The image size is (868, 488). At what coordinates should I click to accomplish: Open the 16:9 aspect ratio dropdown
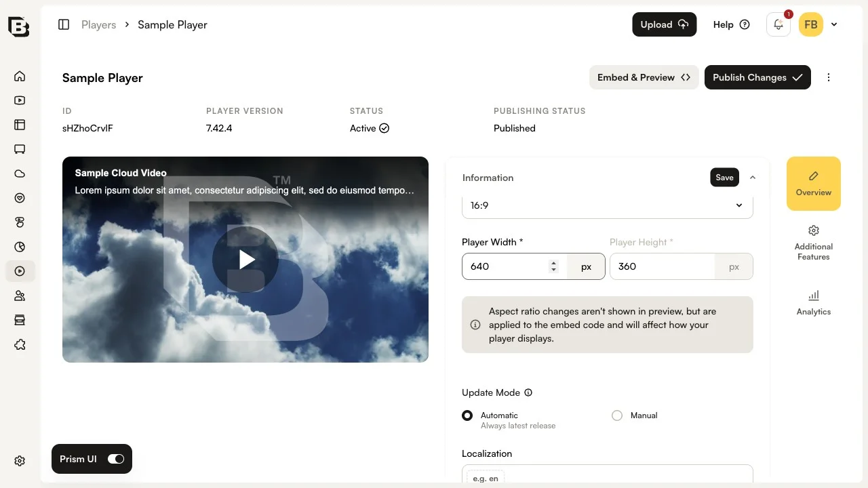pos(607,205)
